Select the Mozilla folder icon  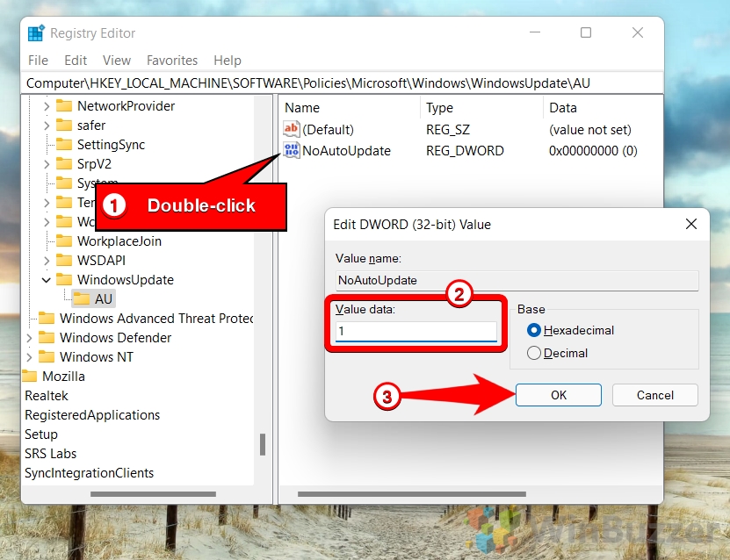point(29,377)
